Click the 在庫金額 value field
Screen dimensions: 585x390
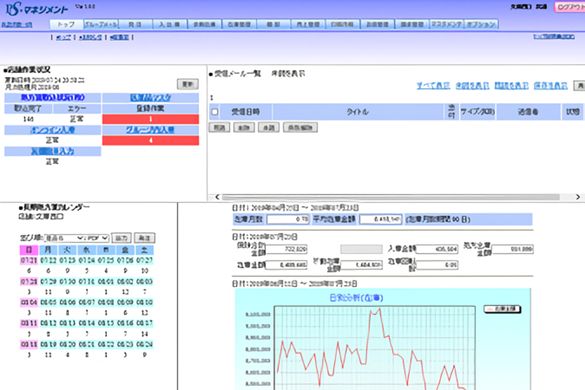coord(286,265)
